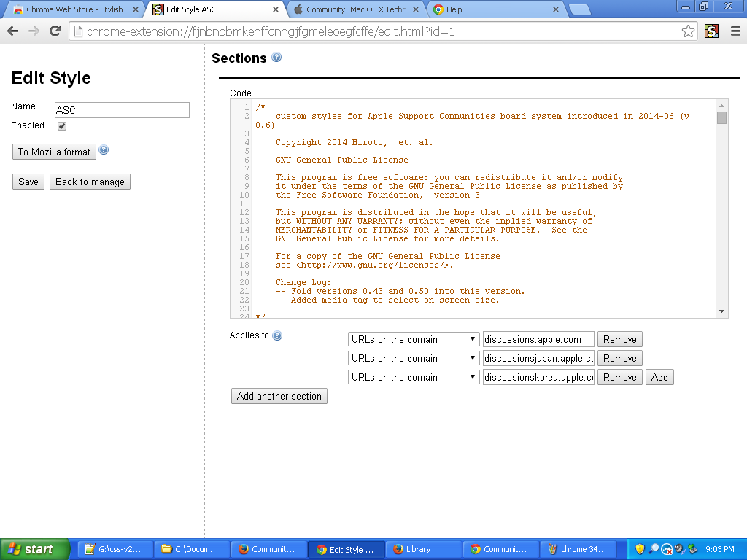Switch to the Help tab
Viewport: 747px width, 560px height.
click(x=495, y=9)
